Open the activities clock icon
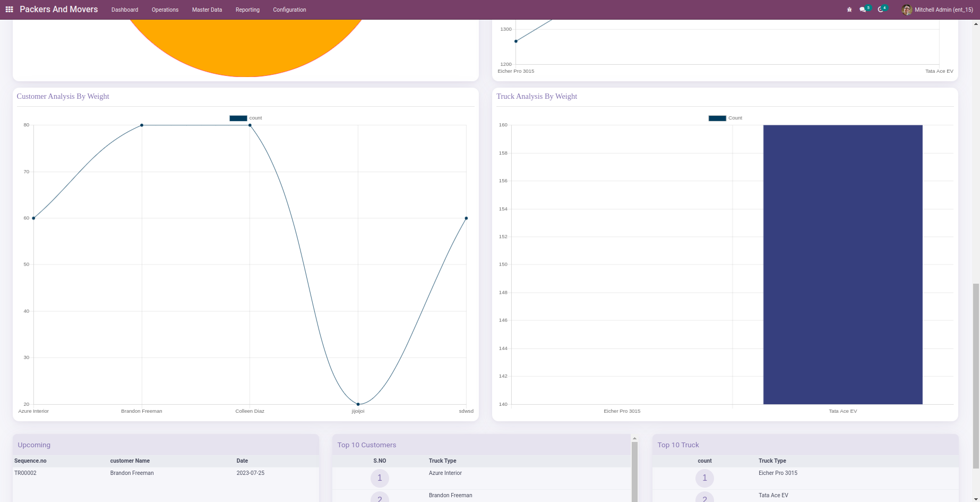This screenshot has height=502, width=980. (x=881, y=10)
